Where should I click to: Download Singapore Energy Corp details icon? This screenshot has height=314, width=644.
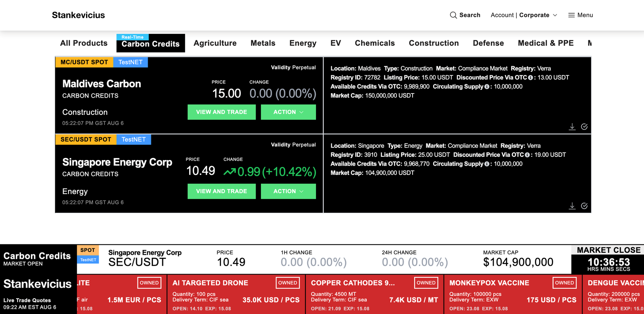tap(572, 206)
